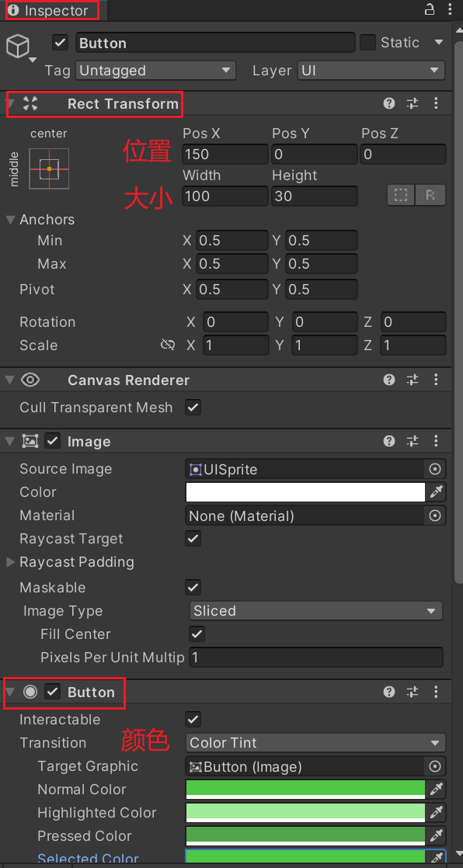Toggle Maskable checkbox
The height and width of the screenshot is (868, 463).
pos(193,588)
